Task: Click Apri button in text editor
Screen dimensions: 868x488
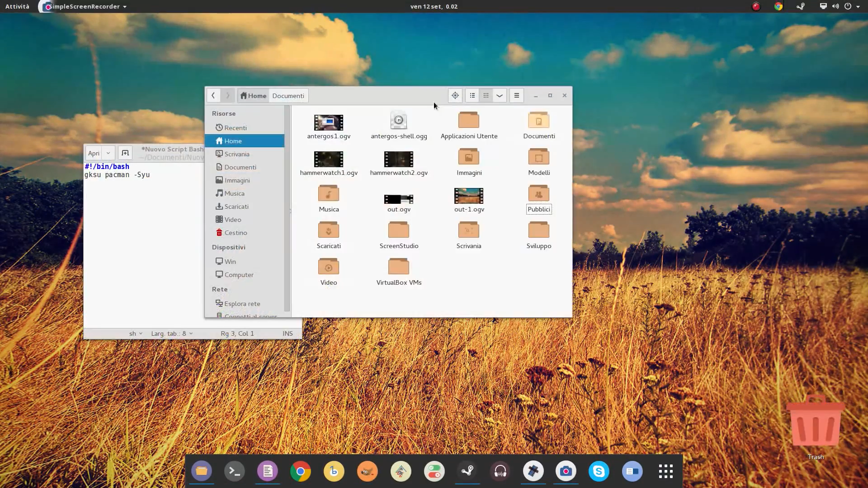Action: click(x=94, y=153)
